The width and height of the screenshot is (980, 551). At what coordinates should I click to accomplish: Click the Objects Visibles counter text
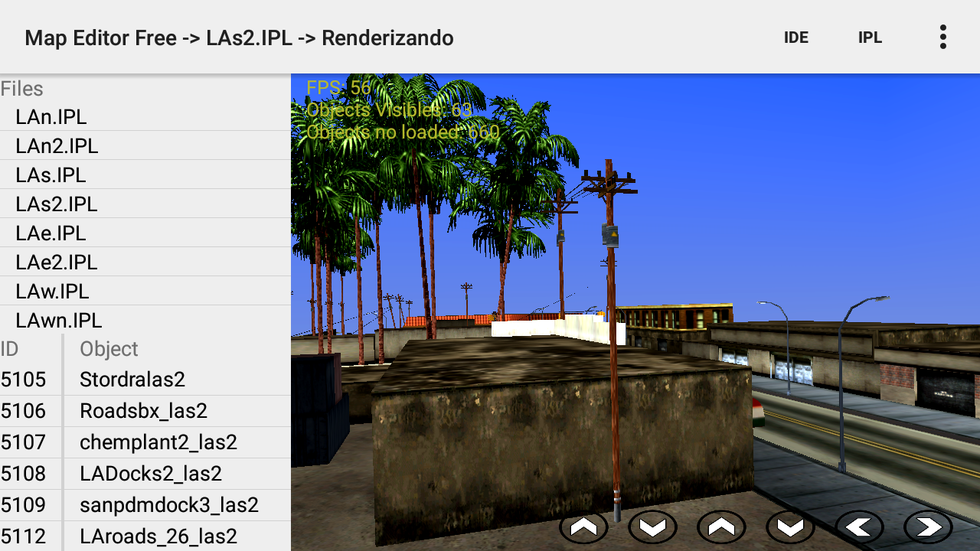pos(389,110)
